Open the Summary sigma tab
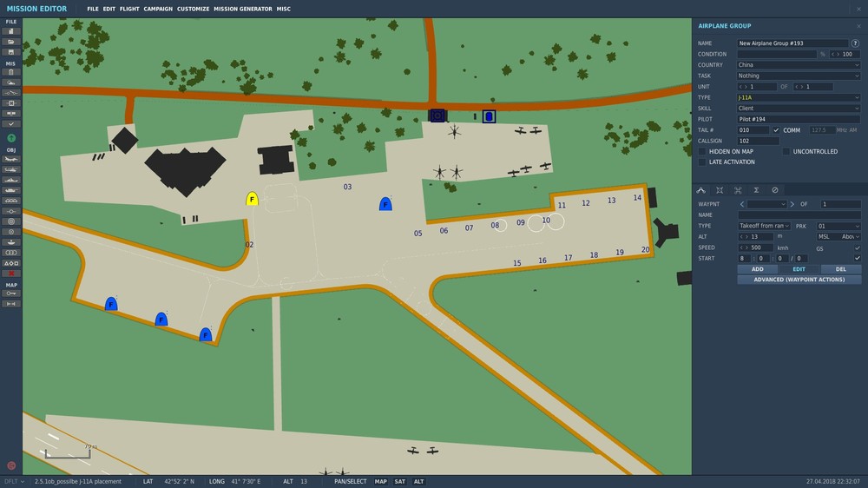Screen dimensions: 868x488 [756, 190]
